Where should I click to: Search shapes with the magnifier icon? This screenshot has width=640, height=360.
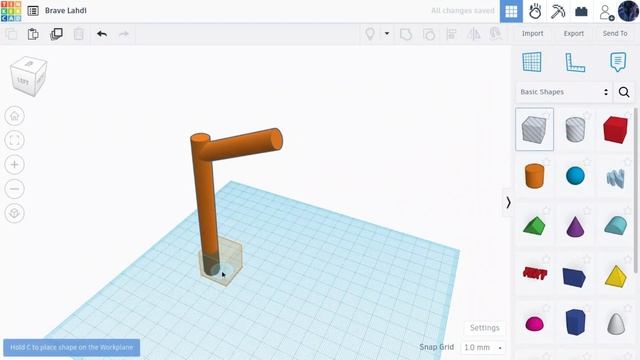pos(624,92)
